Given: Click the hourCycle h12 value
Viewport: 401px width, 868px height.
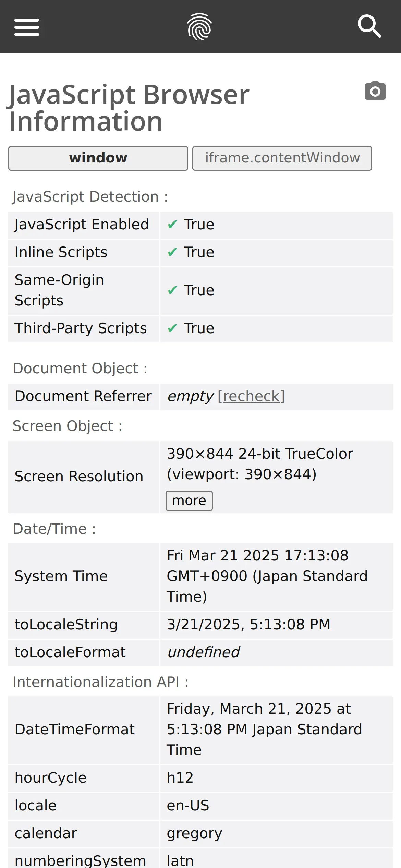Looking at the screenshot, I should 180,777.
